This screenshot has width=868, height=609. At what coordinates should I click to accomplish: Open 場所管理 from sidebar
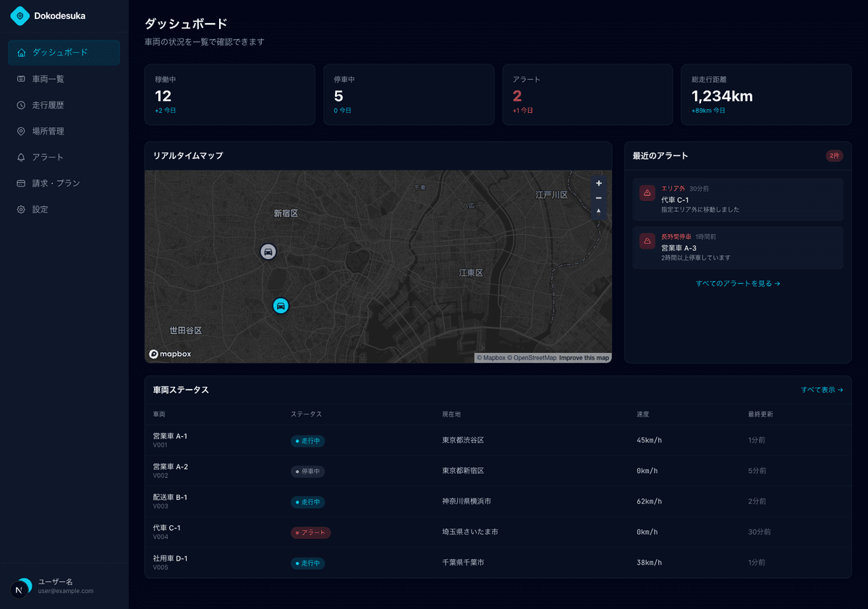(x=64, y=131)
